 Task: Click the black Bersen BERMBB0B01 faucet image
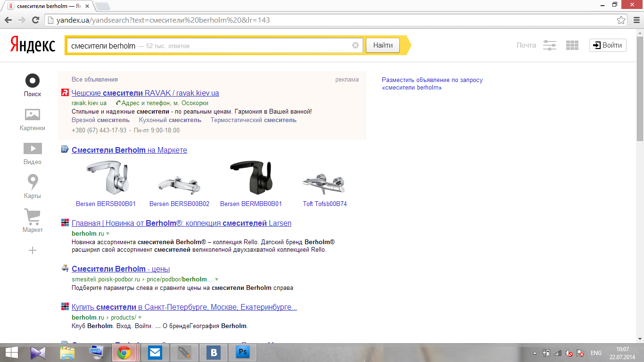click(x=251, y=177)
